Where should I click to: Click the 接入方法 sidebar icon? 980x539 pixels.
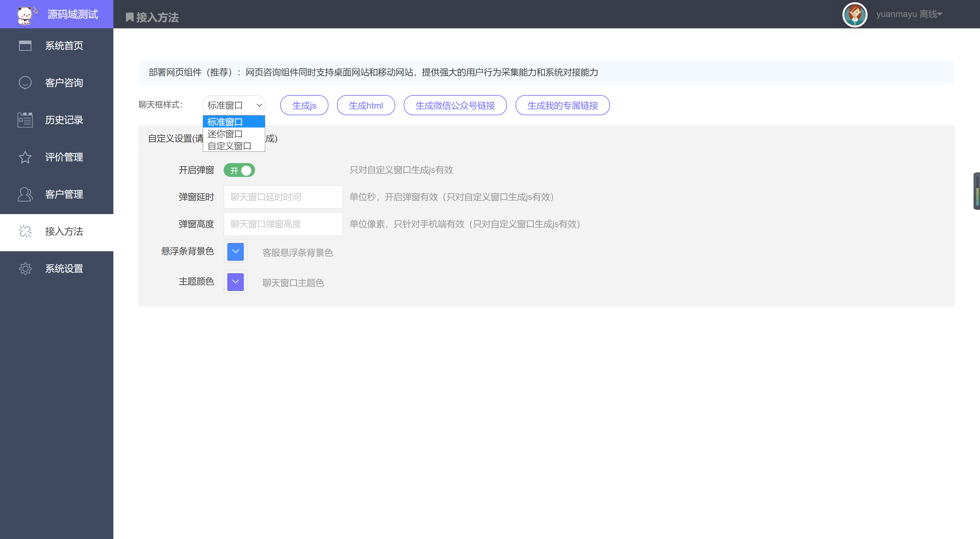click(25, 231)
